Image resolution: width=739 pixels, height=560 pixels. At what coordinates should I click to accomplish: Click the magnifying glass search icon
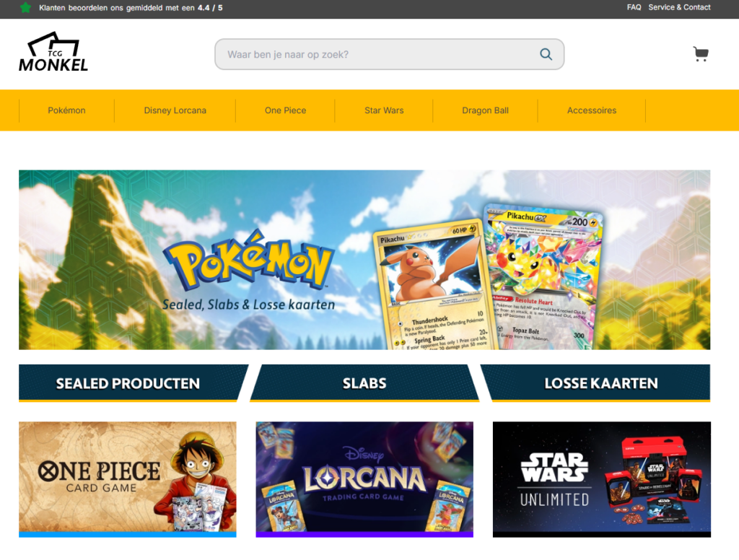click(546, 54)
